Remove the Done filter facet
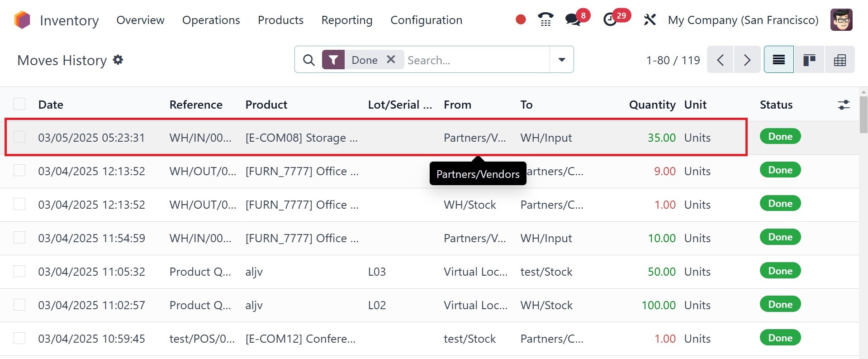The image size is (868, 359). pos(391,60)
